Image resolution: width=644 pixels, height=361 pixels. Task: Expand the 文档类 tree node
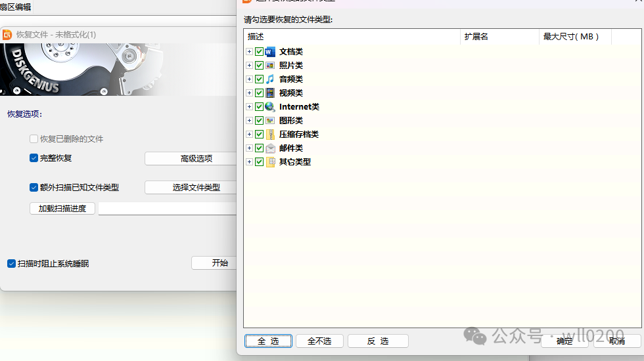(249, 52)
